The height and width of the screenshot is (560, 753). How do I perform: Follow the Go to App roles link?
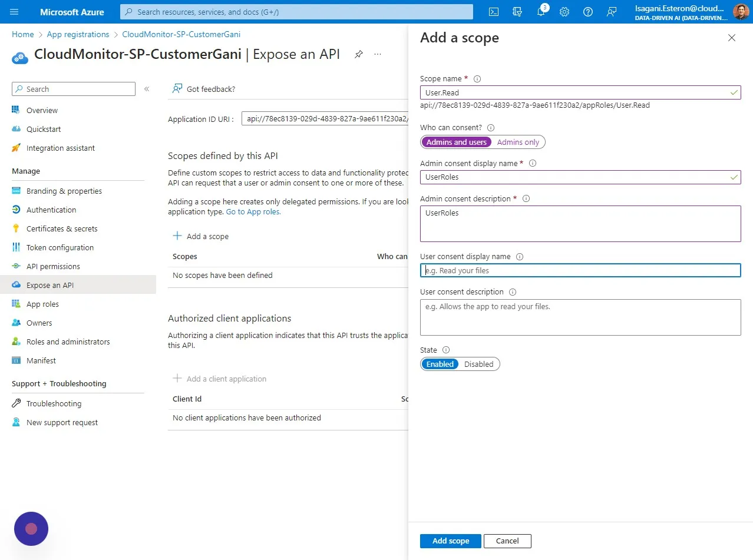[253, 211]
